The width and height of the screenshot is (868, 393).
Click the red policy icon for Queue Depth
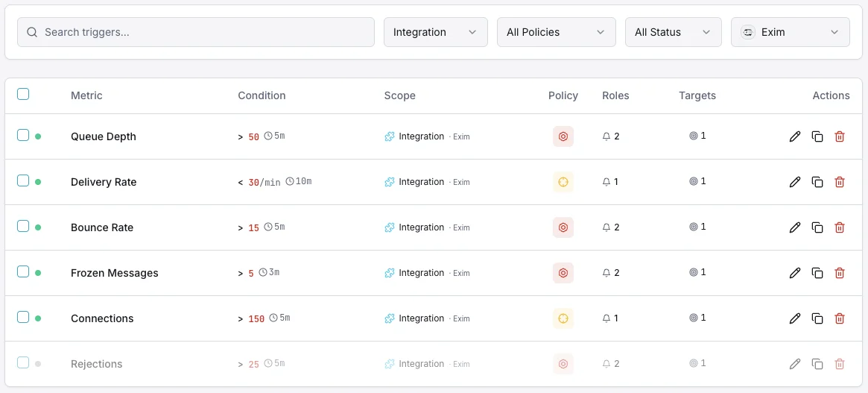click(563, 136)
